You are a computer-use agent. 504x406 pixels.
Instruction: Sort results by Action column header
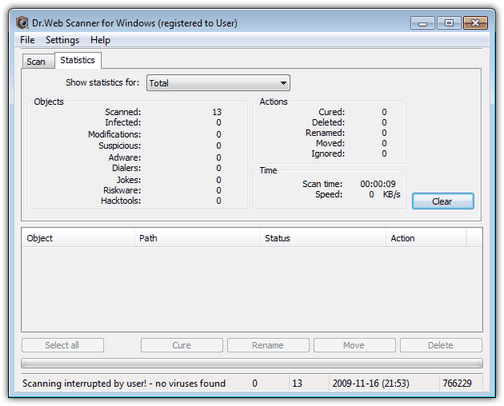point(426,238)
